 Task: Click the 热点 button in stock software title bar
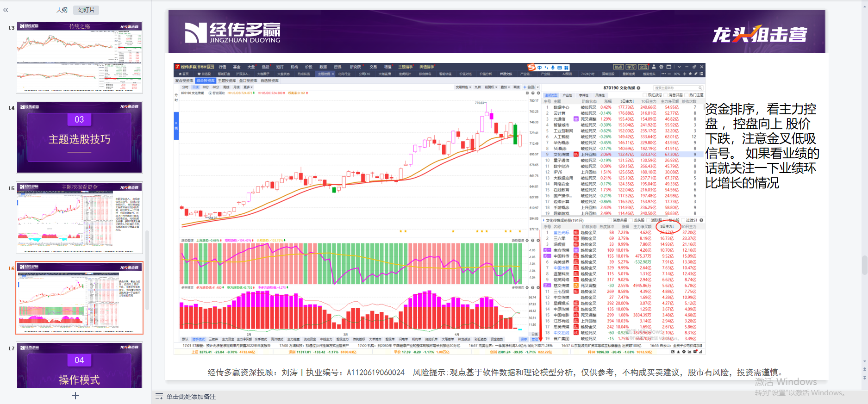(618, 67)
